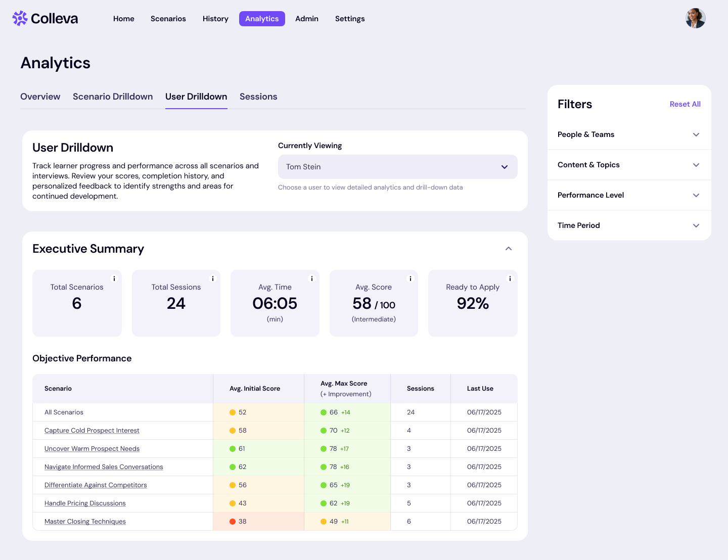
Task: Open the Admin menu
Action: click(x=307, y=18)
